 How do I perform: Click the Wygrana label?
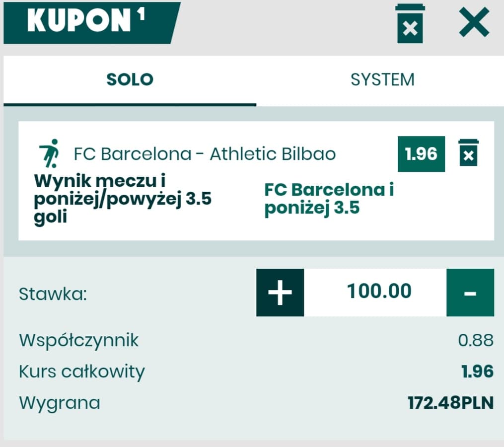pyautogui.click(x=60, y=403)
